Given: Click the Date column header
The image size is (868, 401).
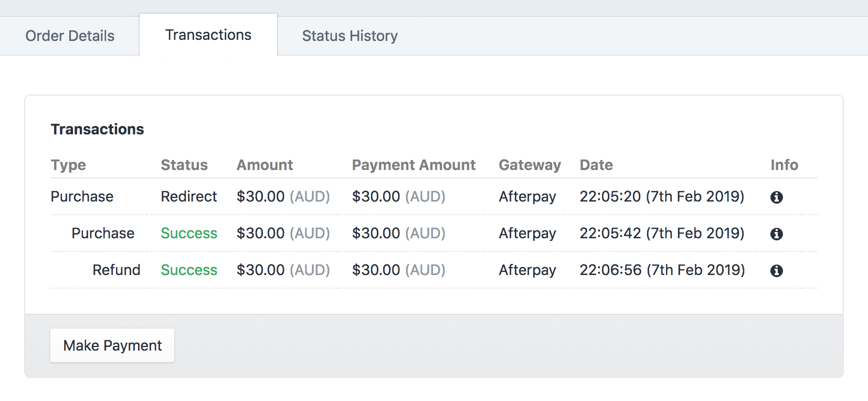Looking at the screenshot, I should [x=596, y=165].
